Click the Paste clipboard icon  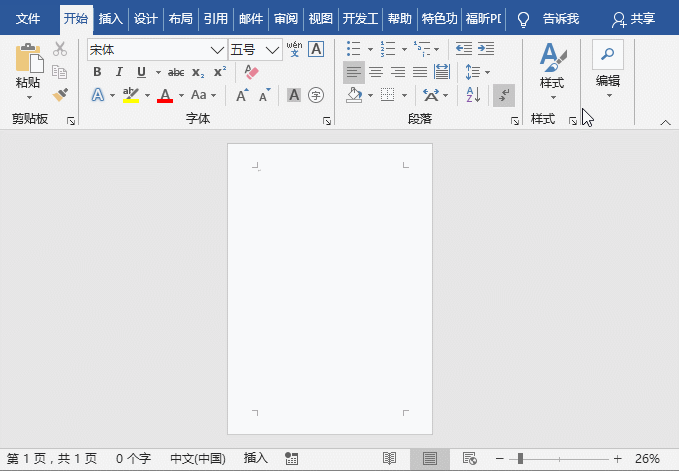pyautogui.click(x=29, y=58)
